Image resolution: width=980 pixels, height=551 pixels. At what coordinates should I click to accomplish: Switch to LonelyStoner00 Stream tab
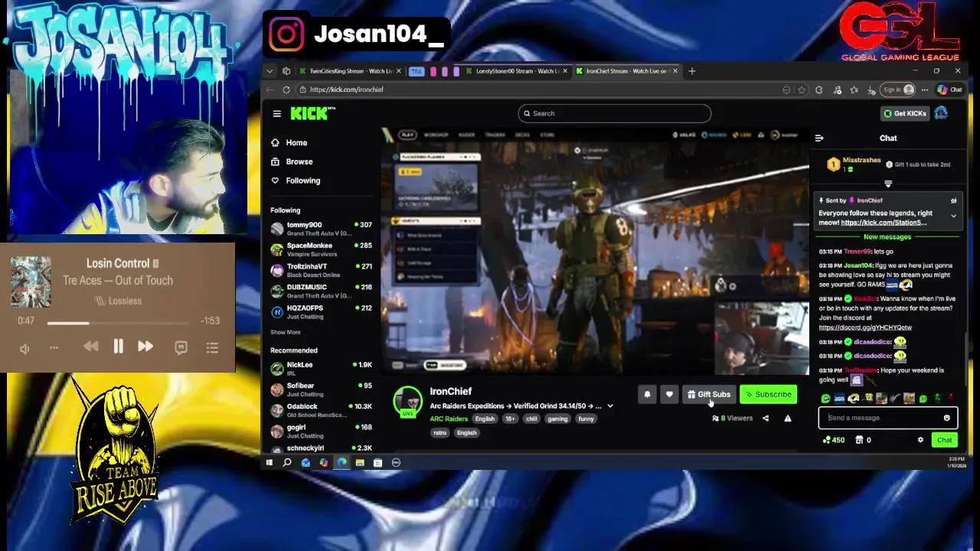[x=517, y=71]
